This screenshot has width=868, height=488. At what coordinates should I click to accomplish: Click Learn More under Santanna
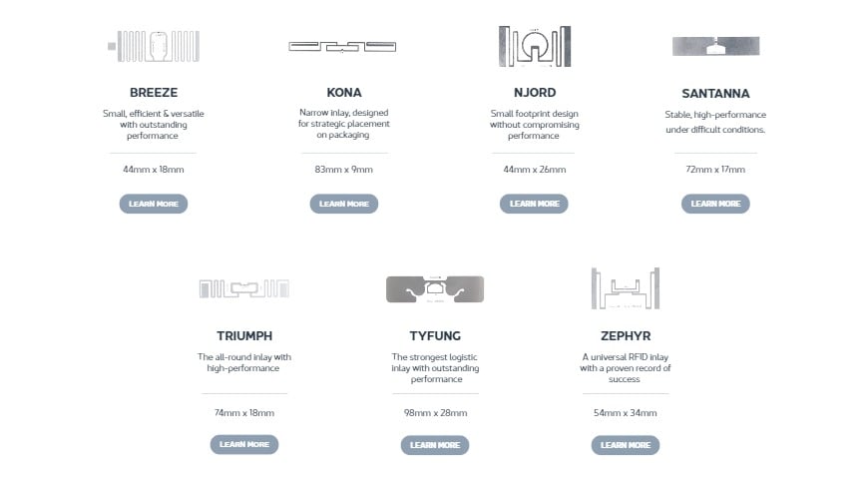point(715,204)
